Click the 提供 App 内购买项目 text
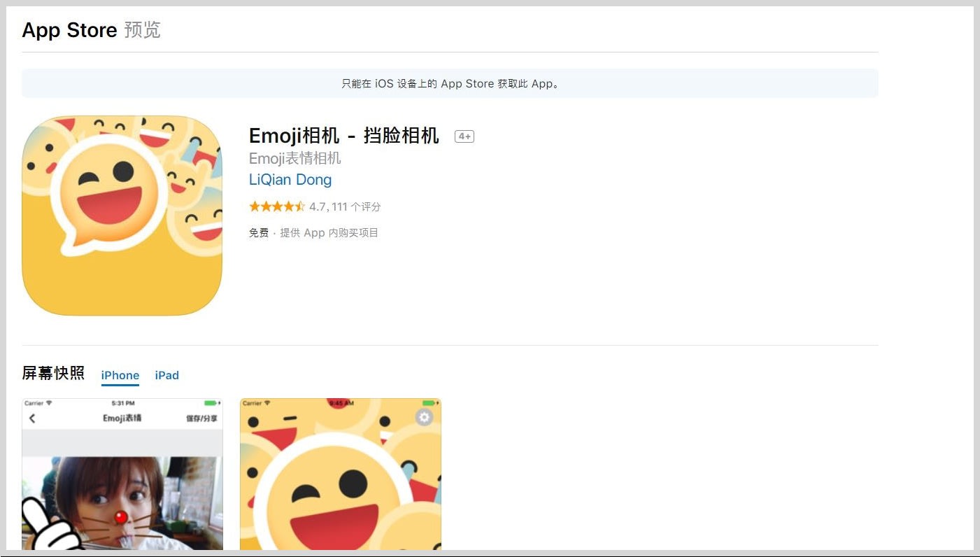Screen dimensions: 980x557 point(329,232)
